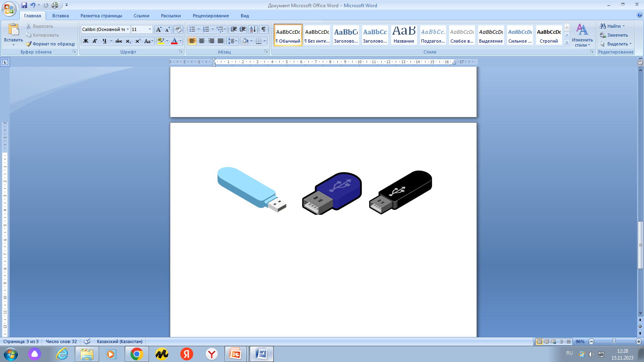Image resolution: width=644 pixels, height=362 pixels.
Task: Switch to the Рецензирование tab
Action: (211, 16)
